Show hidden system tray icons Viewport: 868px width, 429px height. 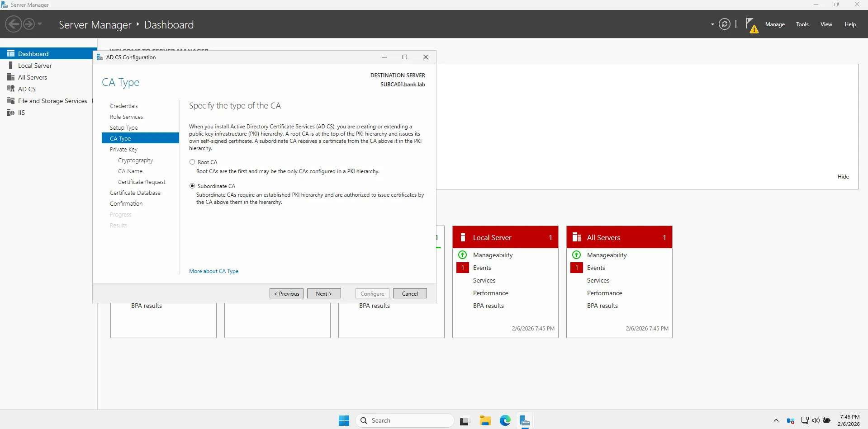point(776,420)
